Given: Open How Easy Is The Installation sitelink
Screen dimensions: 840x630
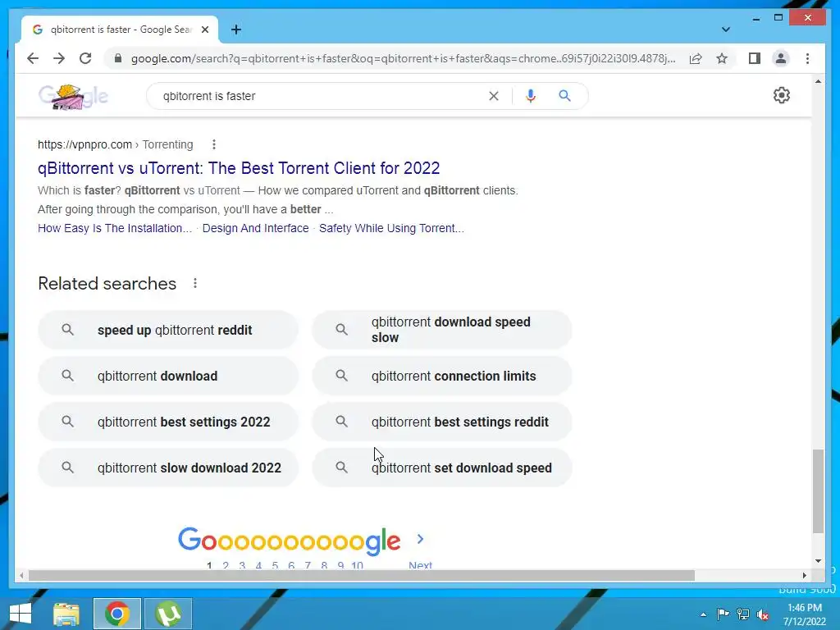Looking at the screenshot, I should coord(115,228).
